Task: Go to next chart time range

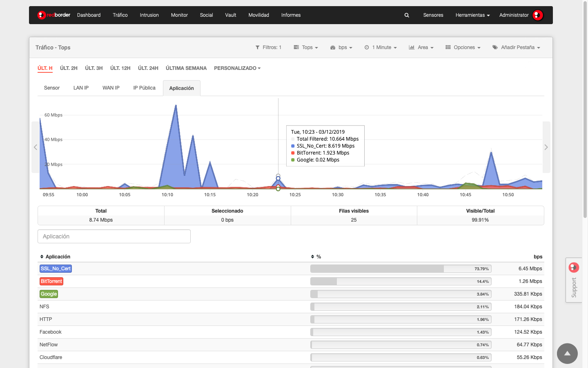Action: point(546,147)
